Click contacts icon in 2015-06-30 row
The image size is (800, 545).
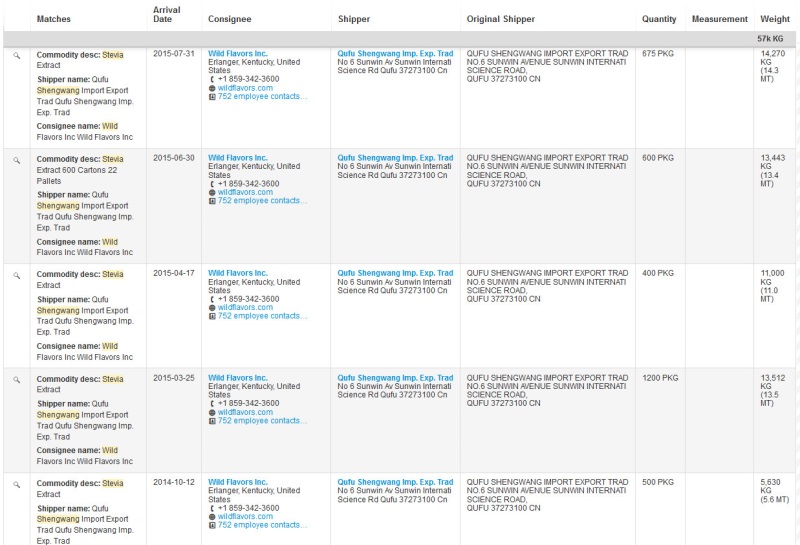pyautogui.click(x=212, y=201)
